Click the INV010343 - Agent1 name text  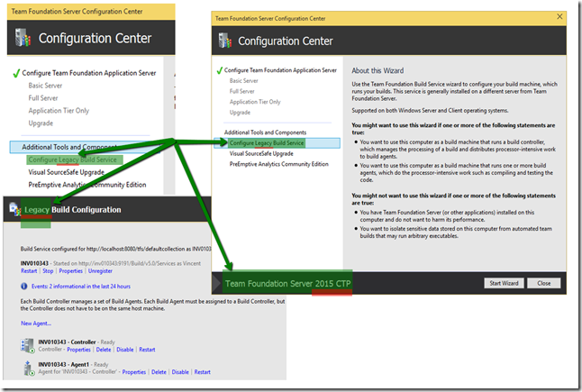click(x=63, y=365)
